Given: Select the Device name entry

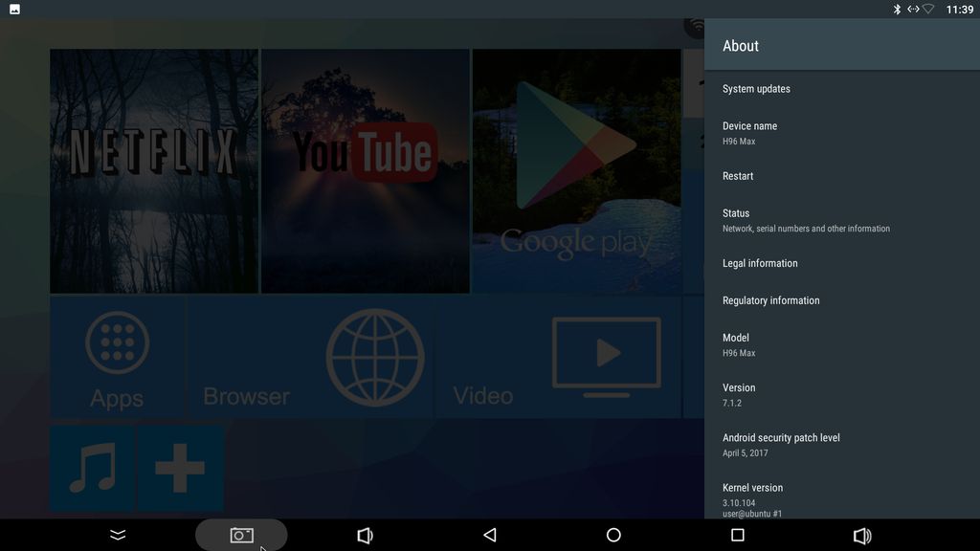Looking at the screenshot, I should click(749, 133).
